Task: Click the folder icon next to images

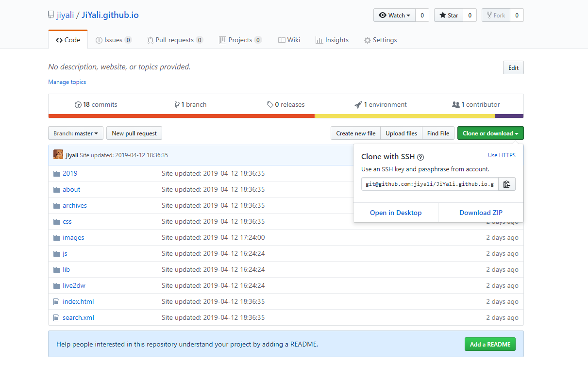Action: click(56, 237)
